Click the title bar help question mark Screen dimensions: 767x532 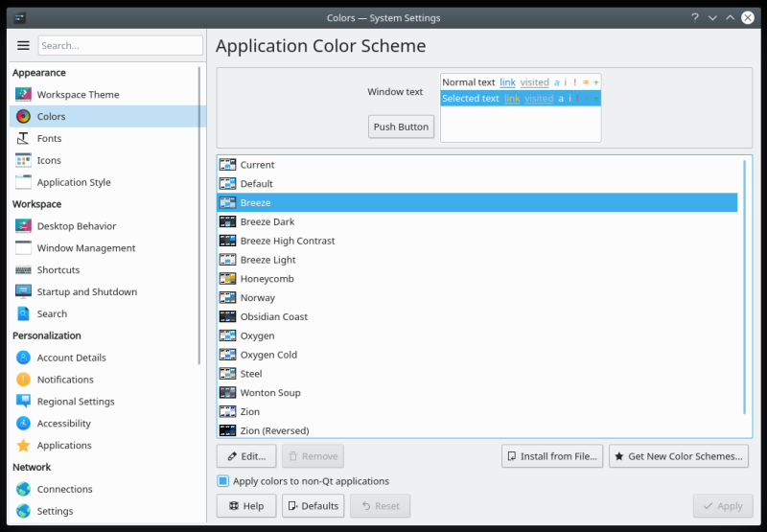tap(695, 17)
